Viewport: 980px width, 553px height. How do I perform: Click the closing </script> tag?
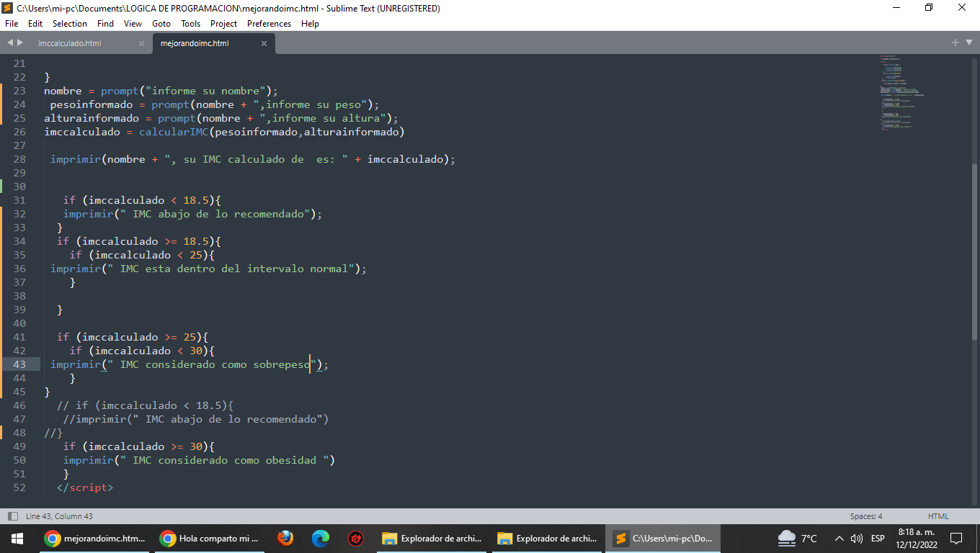click(85, 487)
